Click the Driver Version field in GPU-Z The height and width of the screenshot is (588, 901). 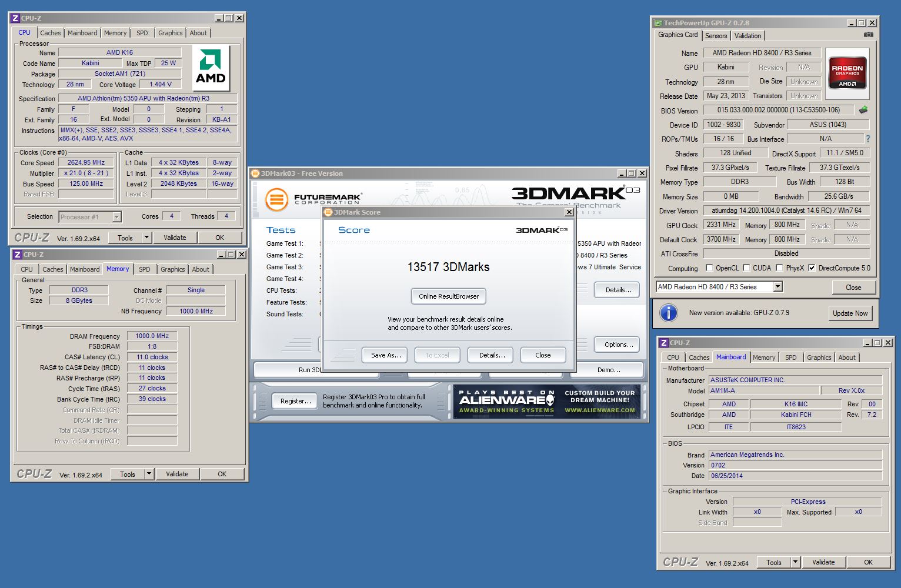[786, 211]
